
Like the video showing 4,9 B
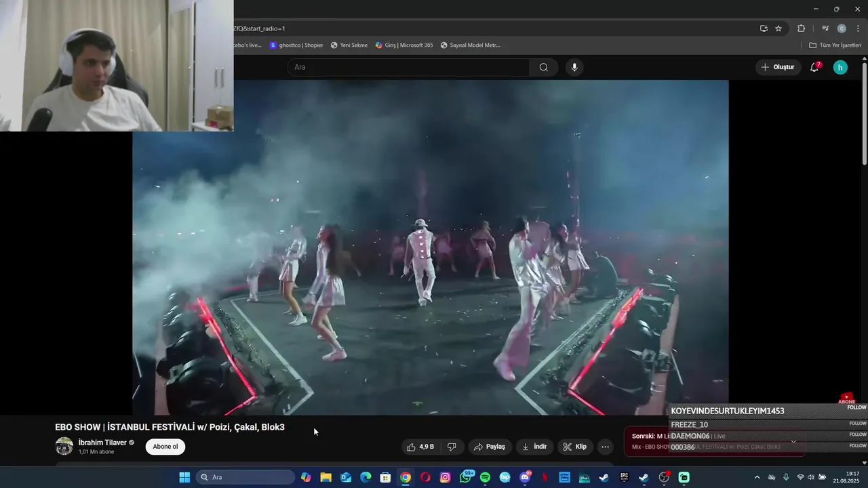(x=419, y=447)
